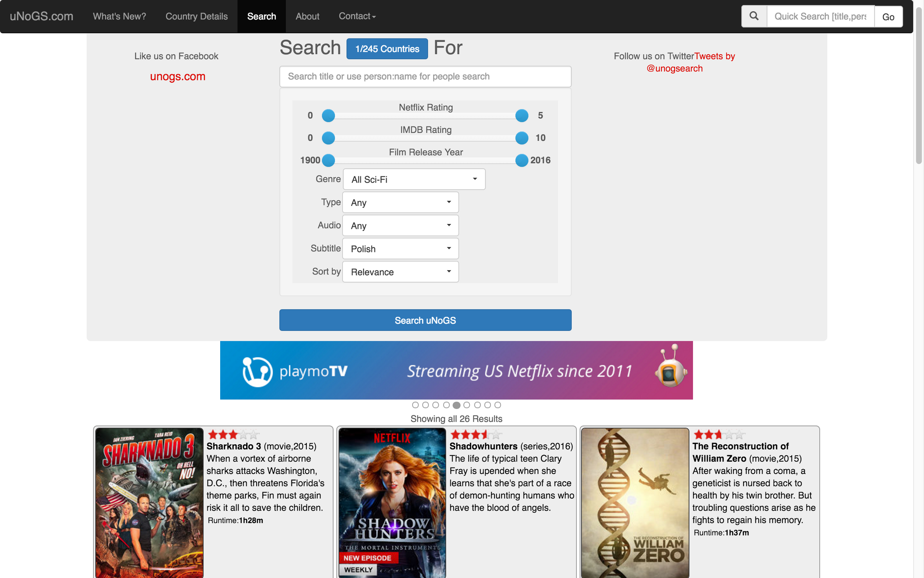
Task: Expand the Subtitle dropdown set to Polish
Action: (401, 249)
